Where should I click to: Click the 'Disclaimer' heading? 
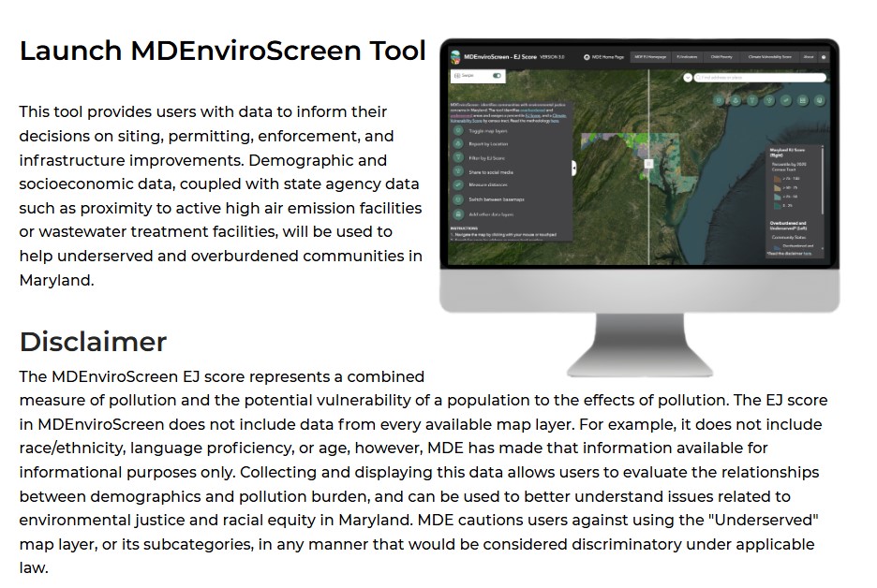point(93,342)
